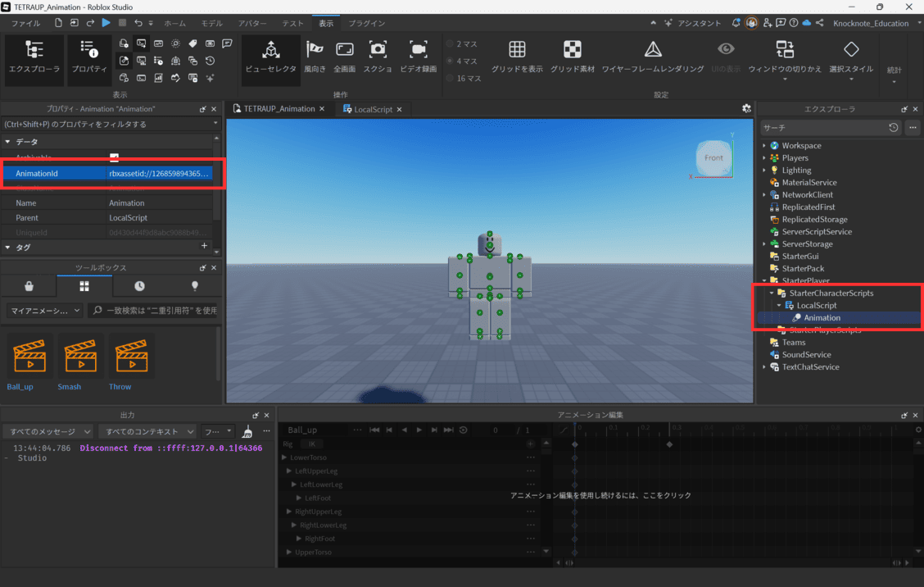Click the share icon in the top bar

pyautogui.click(x=820, y=23)
